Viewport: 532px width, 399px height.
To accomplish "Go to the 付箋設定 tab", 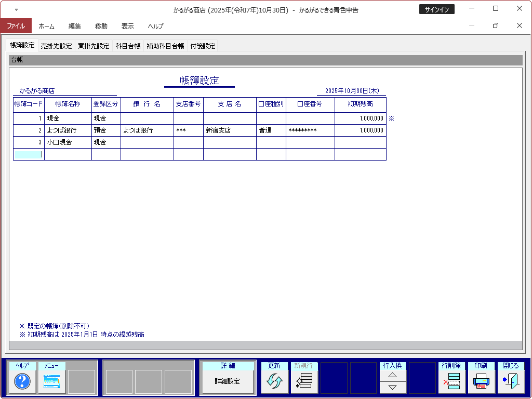I will pyautogui.click(x=203, y=46).
